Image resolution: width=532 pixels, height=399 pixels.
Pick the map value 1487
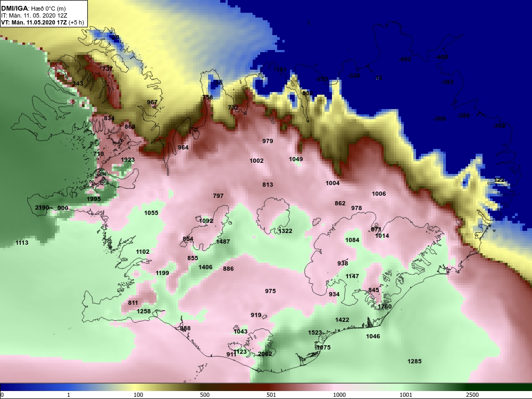pyautogui.click(x=223, y=242)
